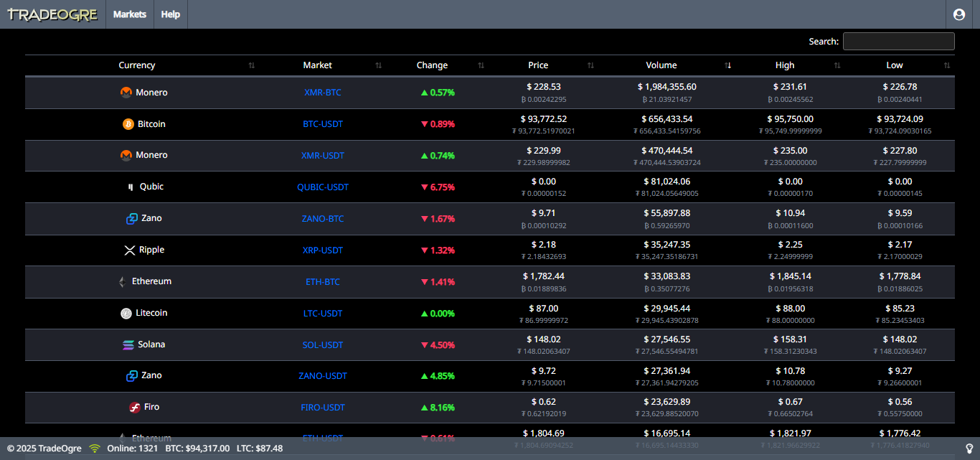
Task: Click into the Search input field
Action: [898, 42]
